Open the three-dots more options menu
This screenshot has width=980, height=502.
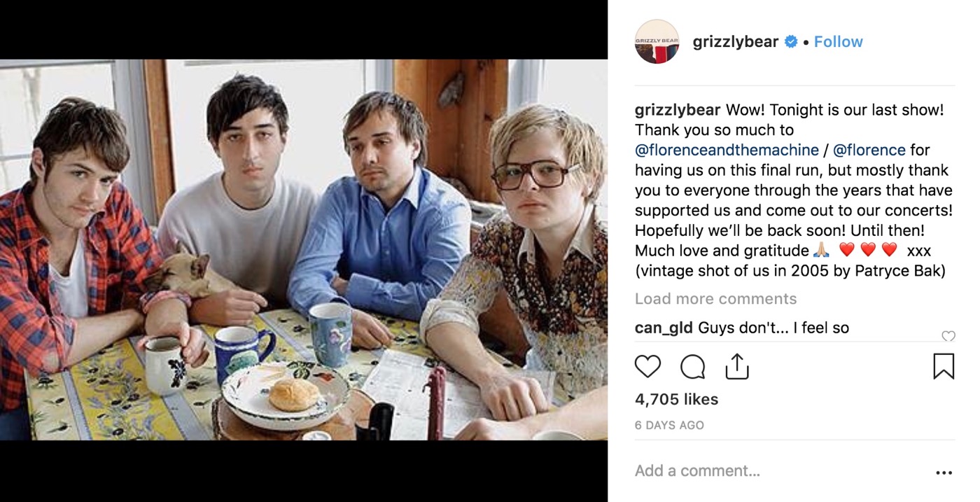[944, 473]
